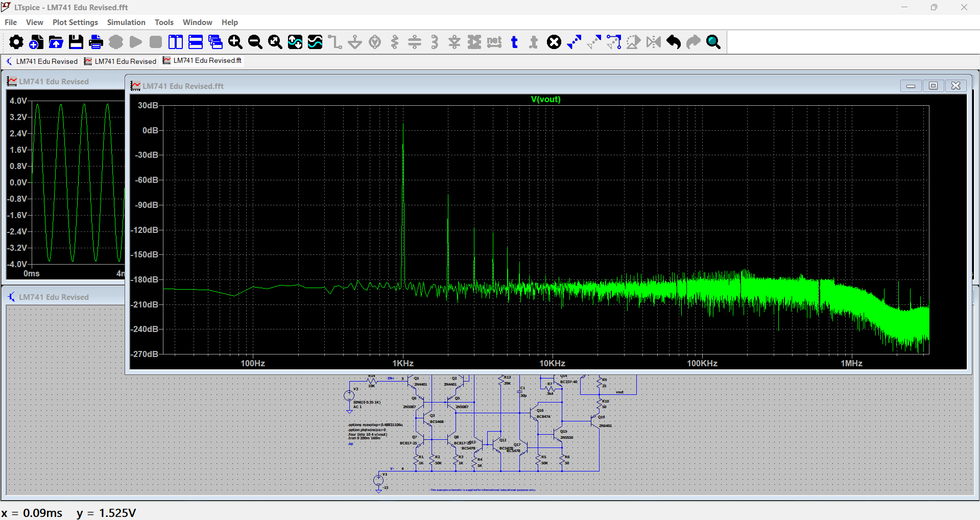Minimize the LM741 Edu Revised.fft subwindow
The height and width of the screenshot is (520, 980).
(x=911, y=86)
